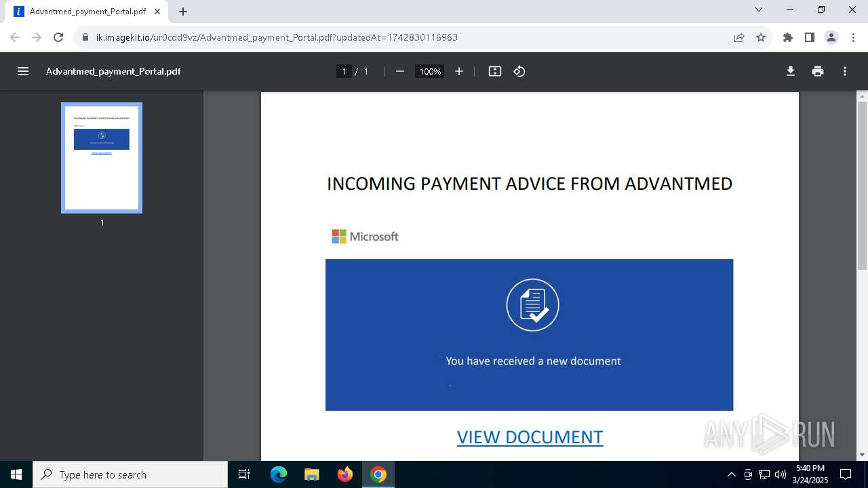Open Chrome extensions puzzle icon
The height and width of the screenshot is (488, 868).
[x=788, y=37]
